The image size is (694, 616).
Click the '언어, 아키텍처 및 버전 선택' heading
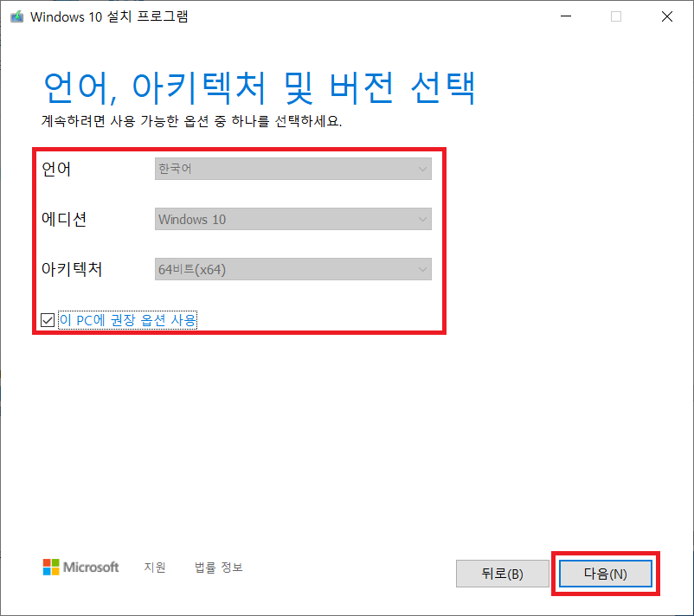point(260,87)
